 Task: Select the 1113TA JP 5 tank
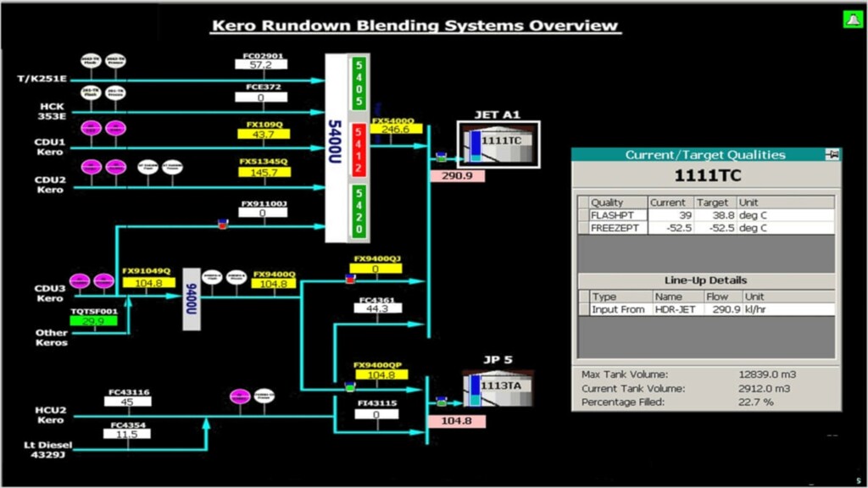click(499, 390)
